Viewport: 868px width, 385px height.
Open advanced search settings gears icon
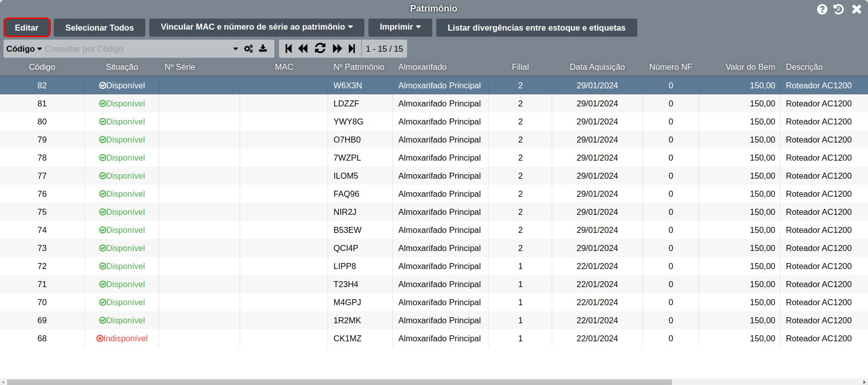248,49
